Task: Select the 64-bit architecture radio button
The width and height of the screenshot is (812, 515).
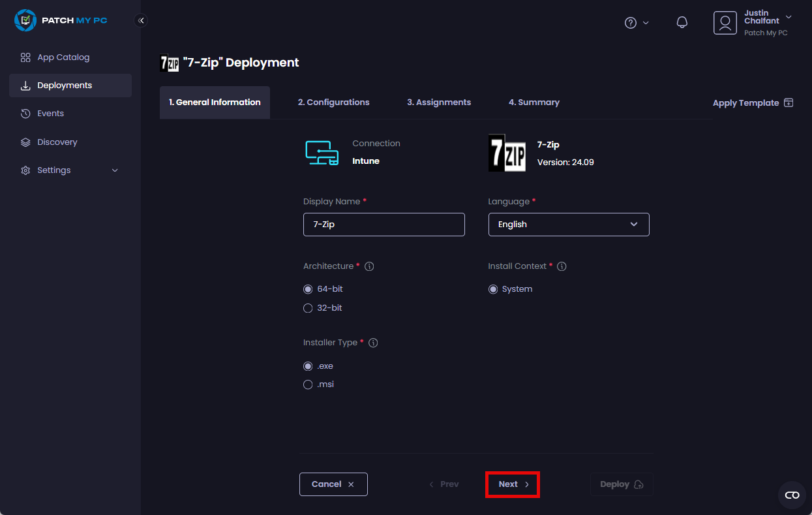Action: [x=308, y=289]
